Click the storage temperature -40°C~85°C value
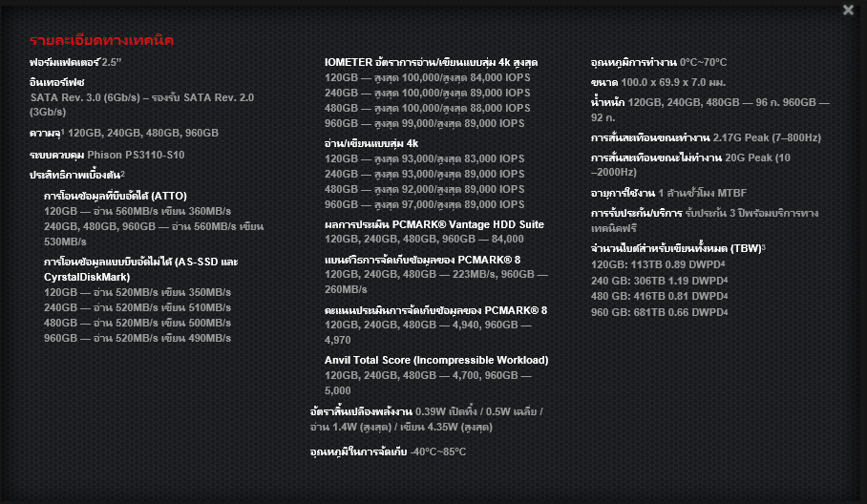 (x=438, y=451)
